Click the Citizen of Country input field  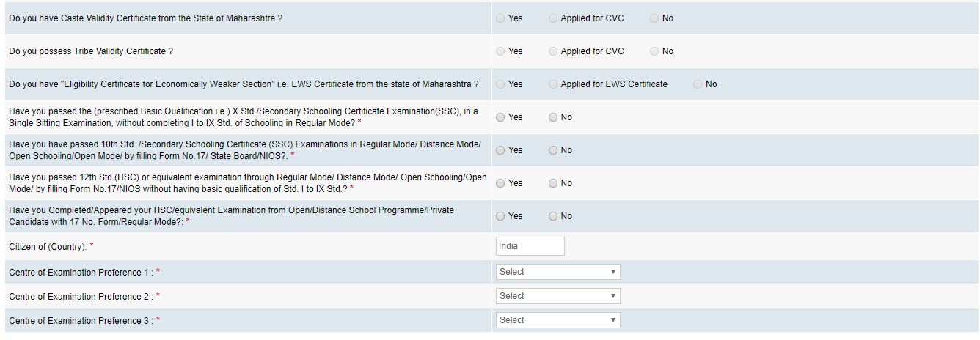tap(530, 246)
